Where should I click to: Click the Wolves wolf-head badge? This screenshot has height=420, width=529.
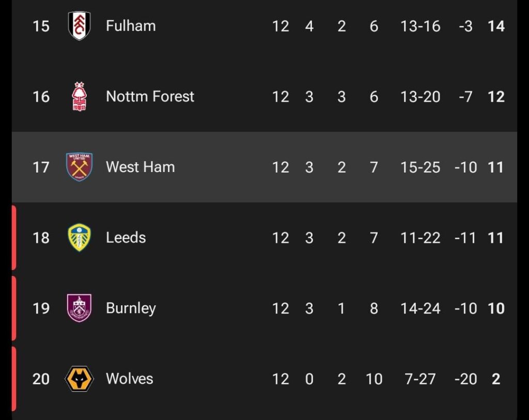pyautogui.click(x=79, y=378)
